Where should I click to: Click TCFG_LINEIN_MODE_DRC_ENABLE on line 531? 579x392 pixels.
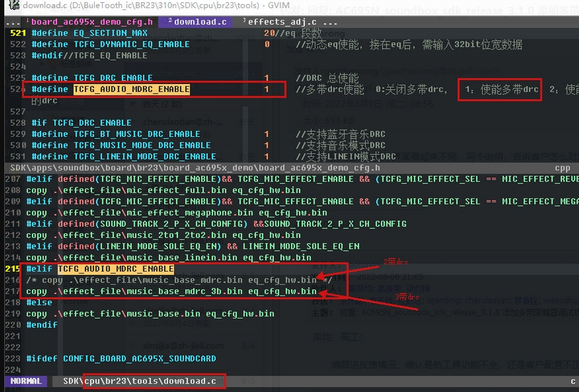[145, 157]
